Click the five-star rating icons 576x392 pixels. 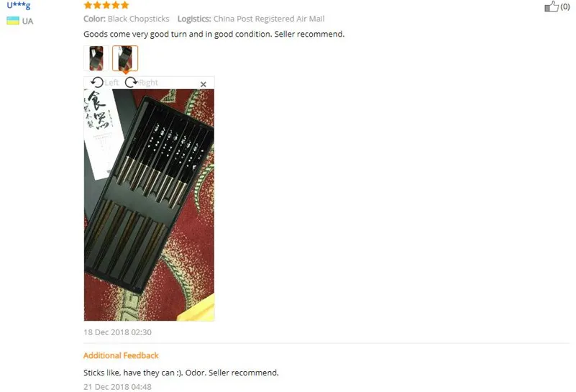click(x=106, y=5)
